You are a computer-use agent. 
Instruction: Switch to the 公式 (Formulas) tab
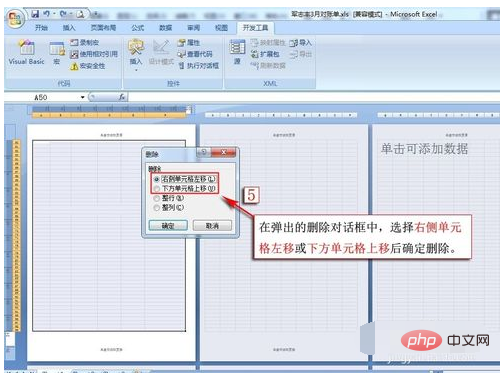point(138,28)
